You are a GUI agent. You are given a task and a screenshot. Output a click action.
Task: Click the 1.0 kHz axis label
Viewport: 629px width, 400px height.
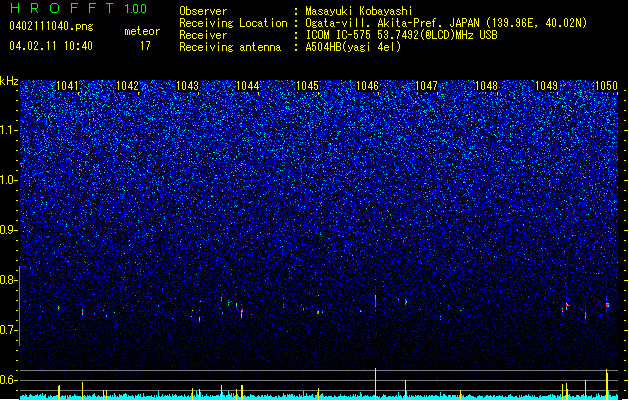(9, 180)
